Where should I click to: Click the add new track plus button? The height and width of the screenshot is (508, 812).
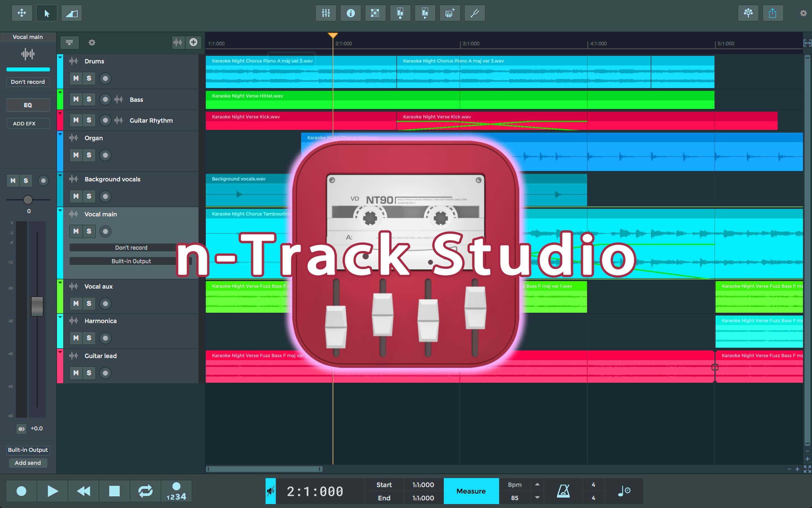click(x=193, y=42)
